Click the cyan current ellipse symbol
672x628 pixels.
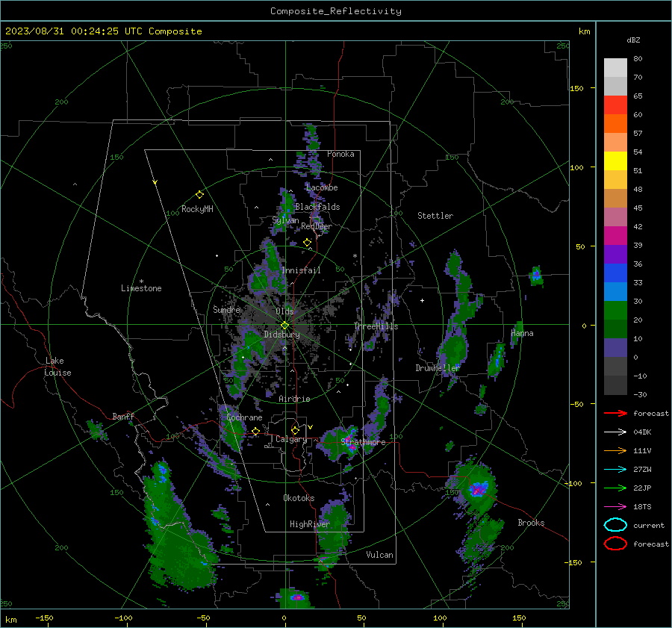(x=615, y=525)
